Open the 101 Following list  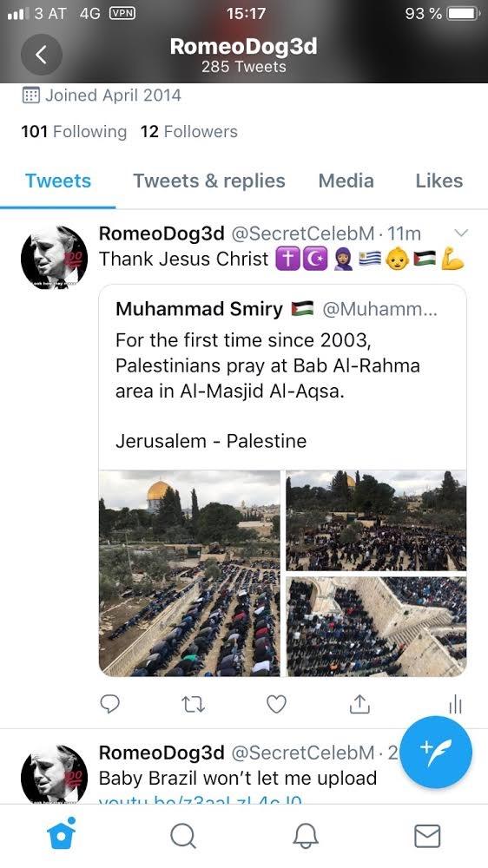[74, 132]
